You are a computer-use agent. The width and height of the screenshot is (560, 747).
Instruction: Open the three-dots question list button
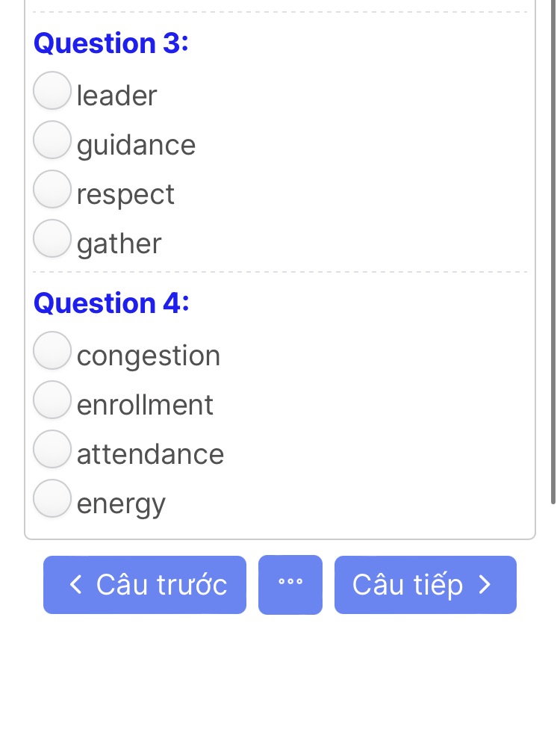coord(290,585)
